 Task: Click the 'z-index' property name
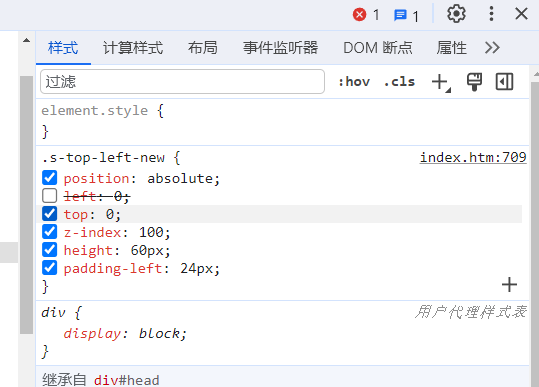pyautogui.click(x=92, y=233)
